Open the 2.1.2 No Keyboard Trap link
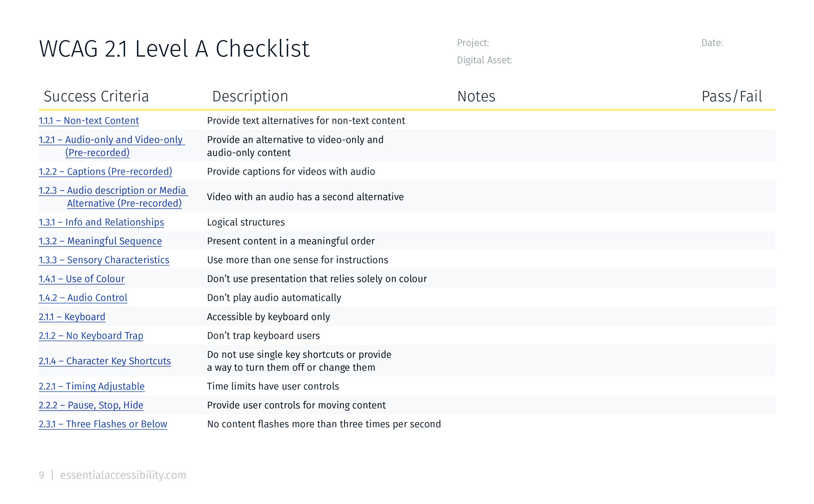 [91, 336]
